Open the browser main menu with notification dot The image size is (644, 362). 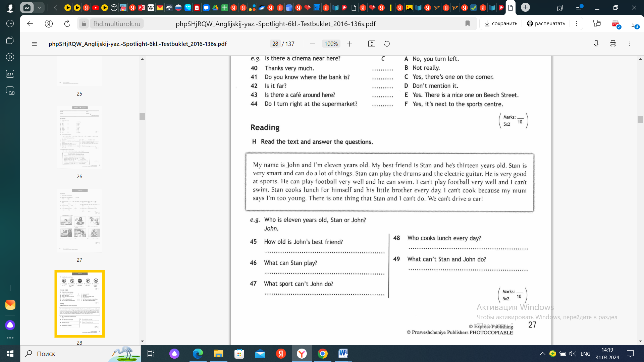[x=579, y=7]
